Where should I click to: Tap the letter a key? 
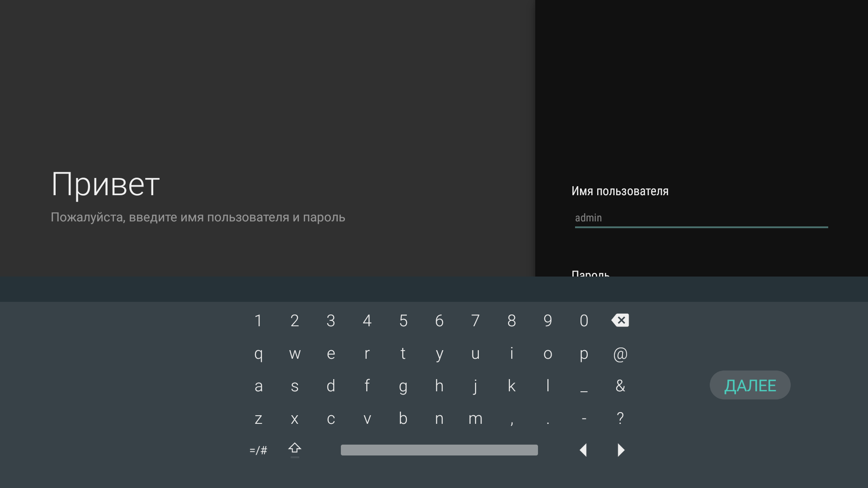[x=259, y=386]
